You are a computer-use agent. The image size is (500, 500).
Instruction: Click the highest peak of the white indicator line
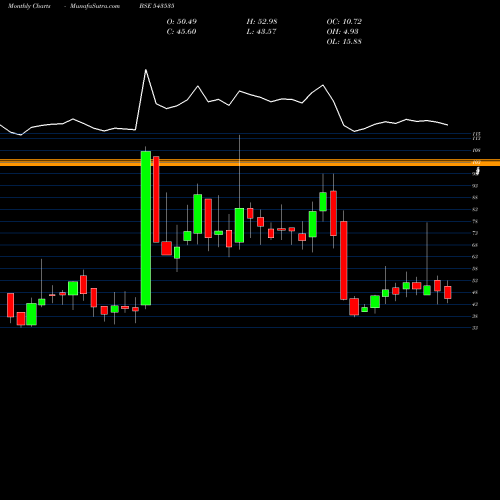(146, 70)
